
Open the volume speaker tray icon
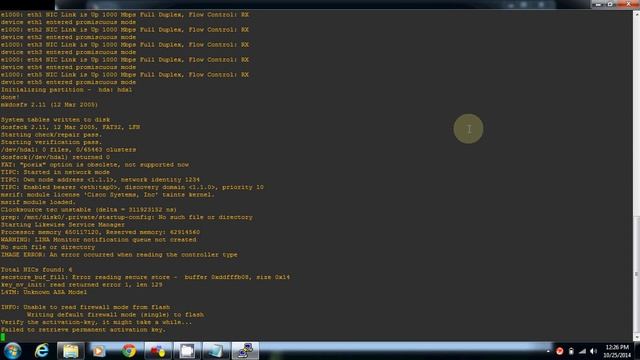pyautogui.click(x=593, y=351)
